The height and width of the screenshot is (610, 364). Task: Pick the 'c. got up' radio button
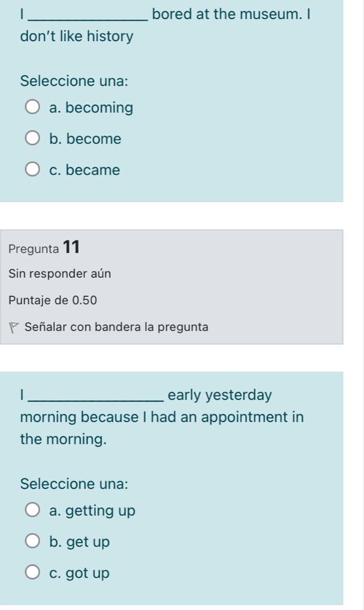(x=33, y=572)
